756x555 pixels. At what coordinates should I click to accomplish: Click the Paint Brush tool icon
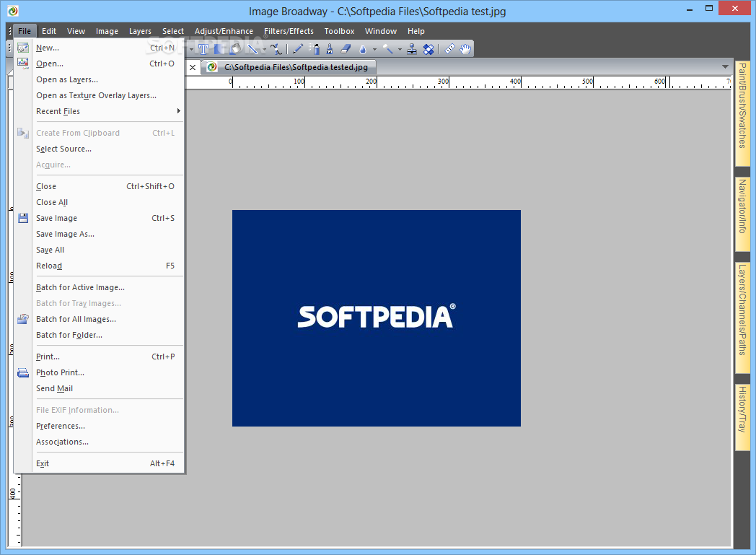tap(330, 49)
